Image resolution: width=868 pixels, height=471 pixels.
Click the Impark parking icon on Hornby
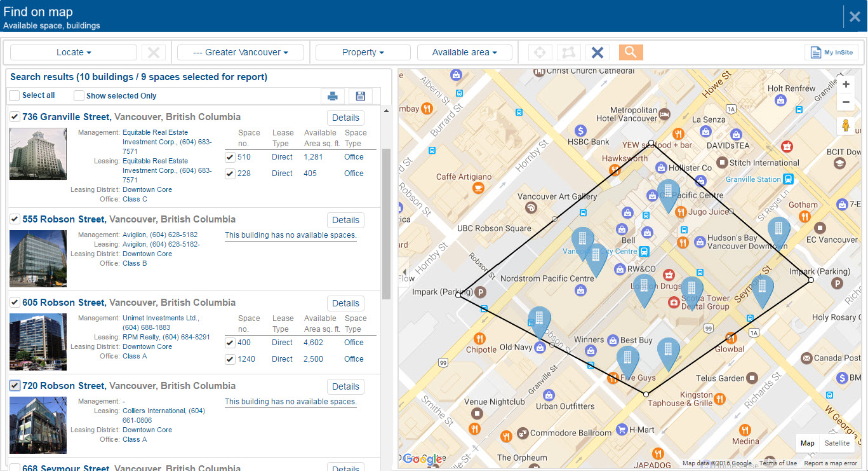481,292
